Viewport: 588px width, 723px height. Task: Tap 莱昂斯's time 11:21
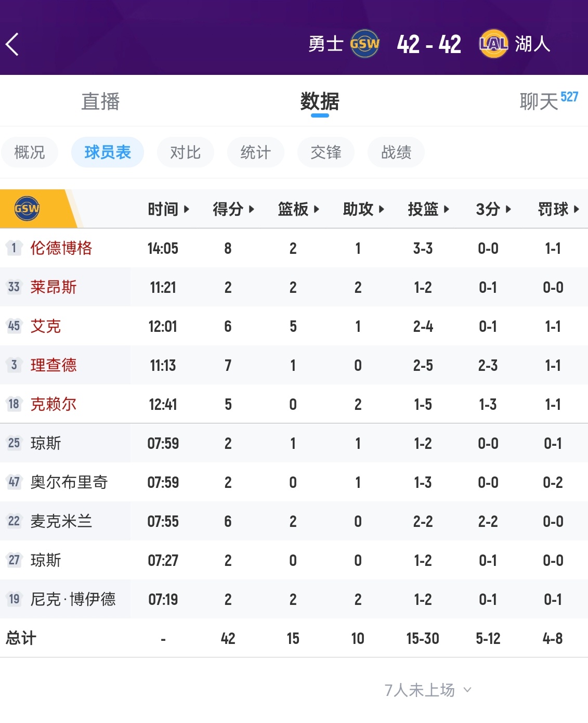point(163,287)
